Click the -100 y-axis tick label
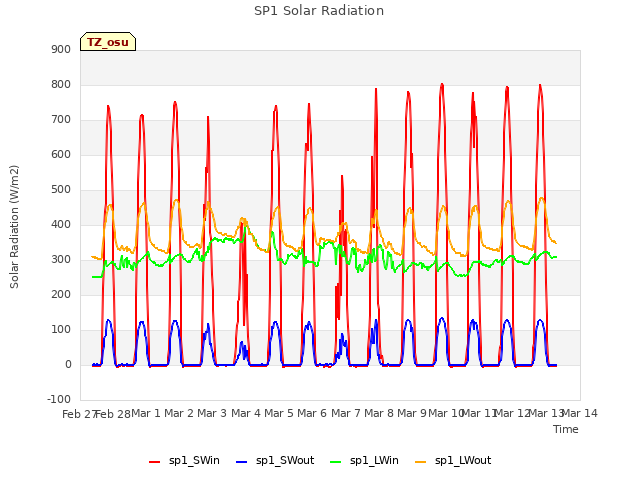640x480 pixels. pos(59,399)
